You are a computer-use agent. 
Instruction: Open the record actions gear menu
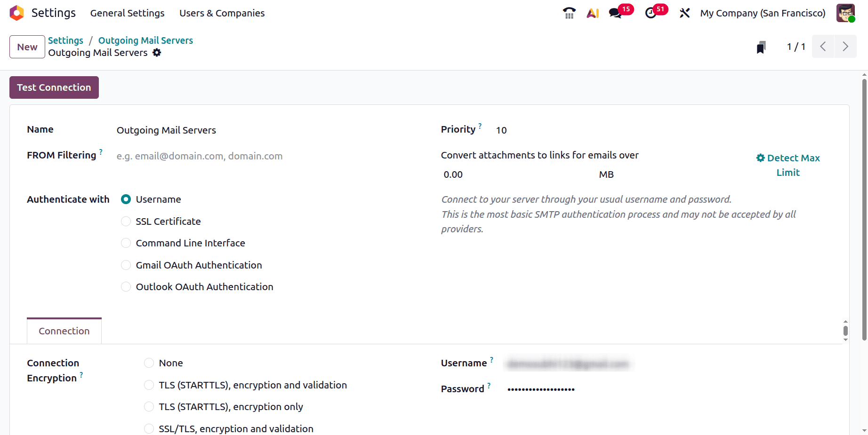click(157, 53)
